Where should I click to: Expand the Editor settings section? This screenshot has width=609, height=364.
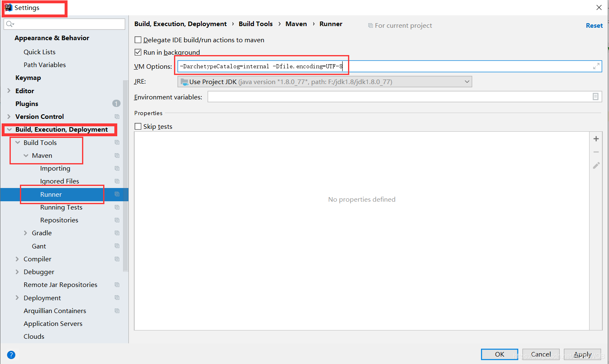click(9, 91)
